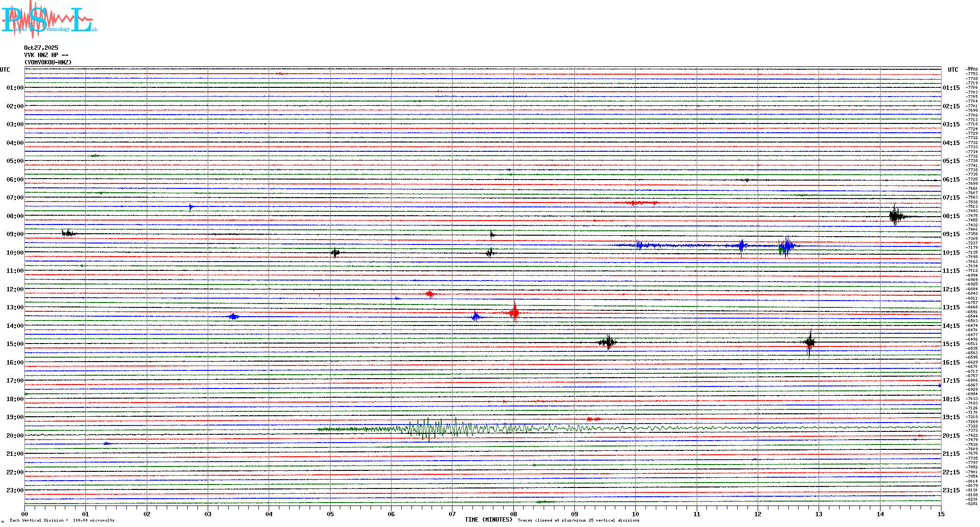
Task: Click the 23:15 label on right axis
Action: pos(951,490)
